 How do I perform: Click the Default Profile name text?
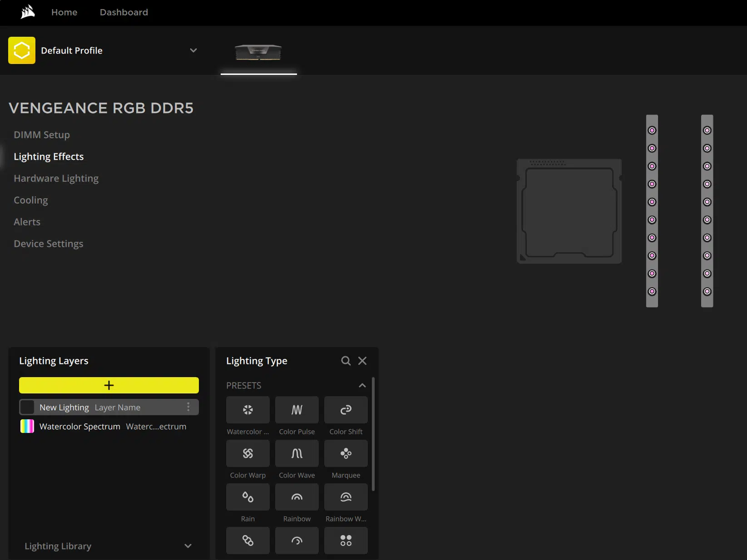72,50
